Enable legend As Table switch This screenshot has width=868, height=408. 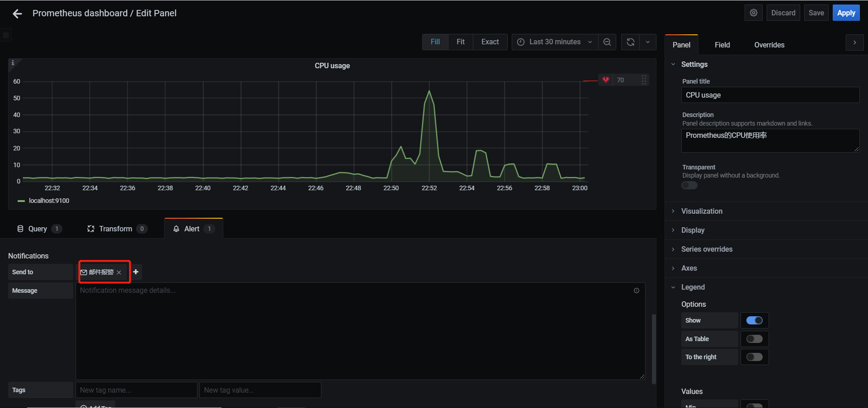(755, 339)
